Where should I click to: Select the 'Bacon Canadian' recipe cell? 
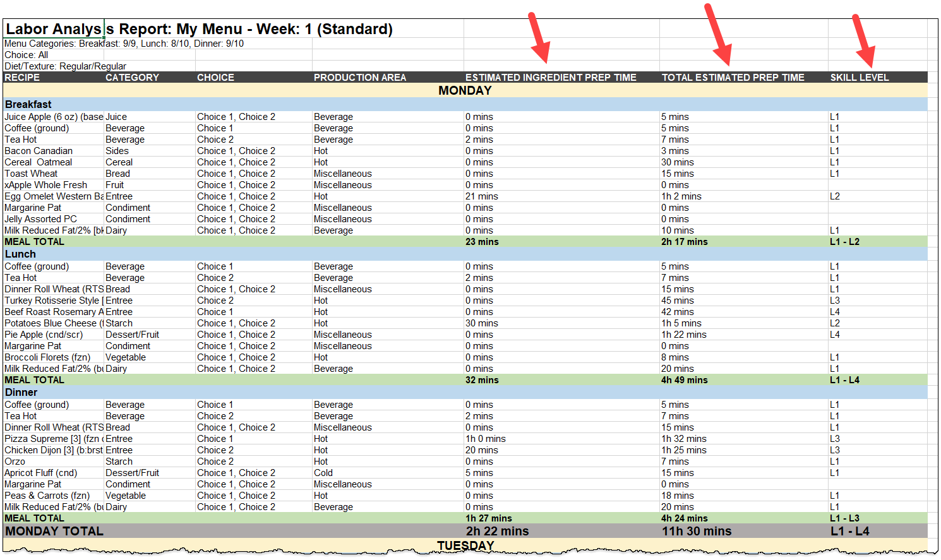[x=39, y=151]
